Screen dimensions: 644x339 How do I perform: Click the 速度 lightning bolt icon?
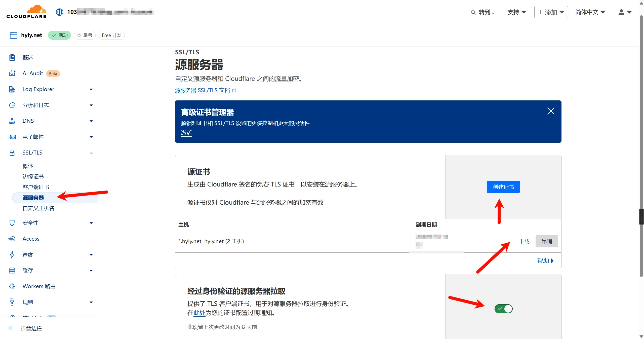(x=12, y=254)
